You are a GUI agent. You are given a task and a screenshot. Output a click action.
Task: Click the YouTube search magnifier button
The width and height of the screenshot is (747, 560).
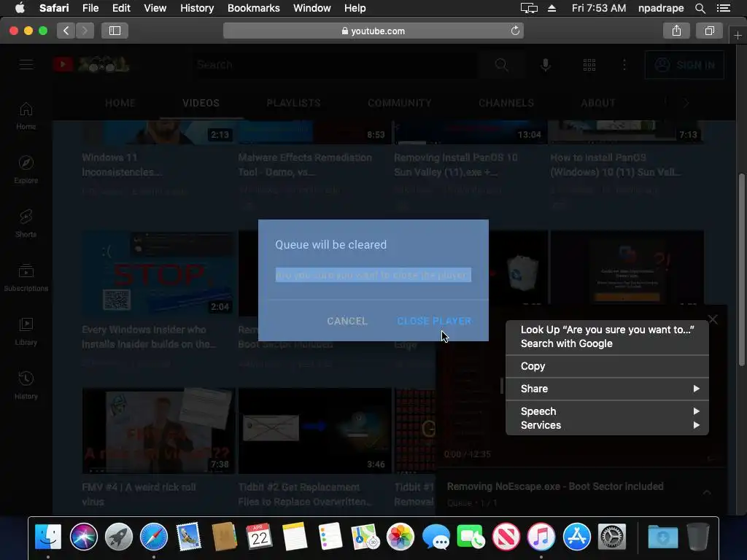click(501, 64)
